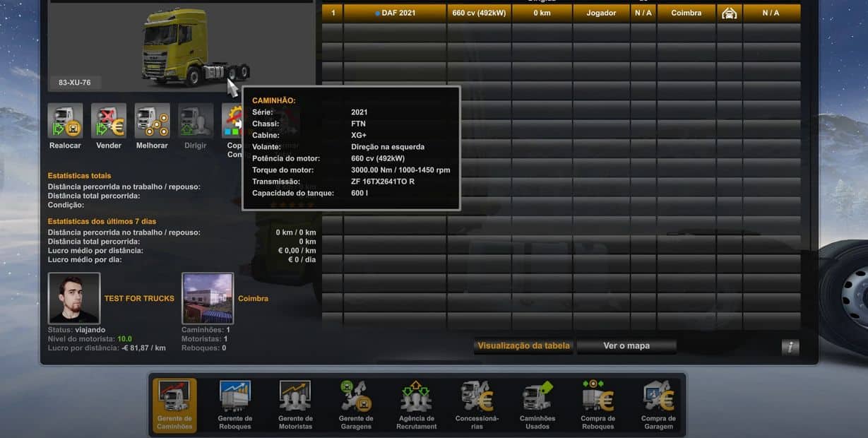Switch to Ver o mapa view
Viewport: 868px width, 438px height.
point(626,346)
